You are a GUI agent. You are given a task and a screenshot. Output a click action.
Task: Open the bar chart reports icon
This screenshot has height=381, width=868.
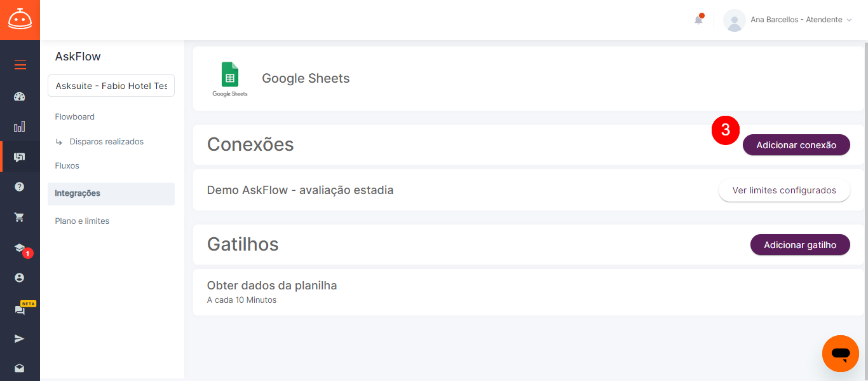point(20,126)
